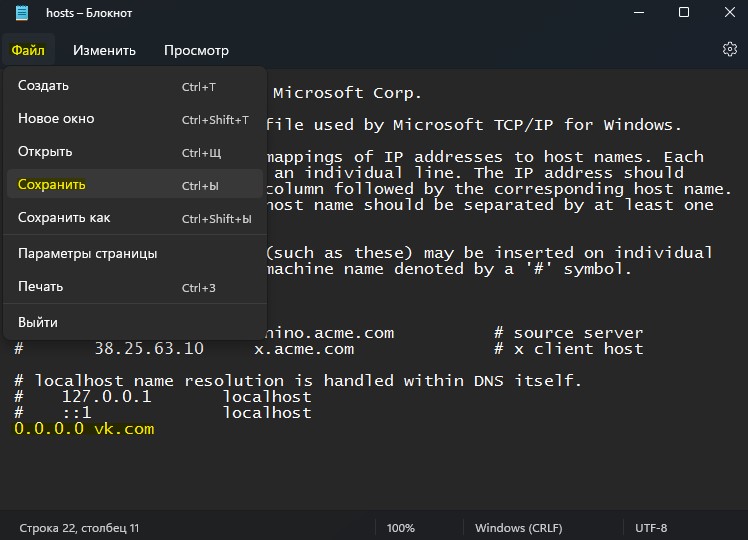This screenshot has height=540, width=748.
Task: Click the 'hosts – Блокнот' window title
Action: (89, 13)
